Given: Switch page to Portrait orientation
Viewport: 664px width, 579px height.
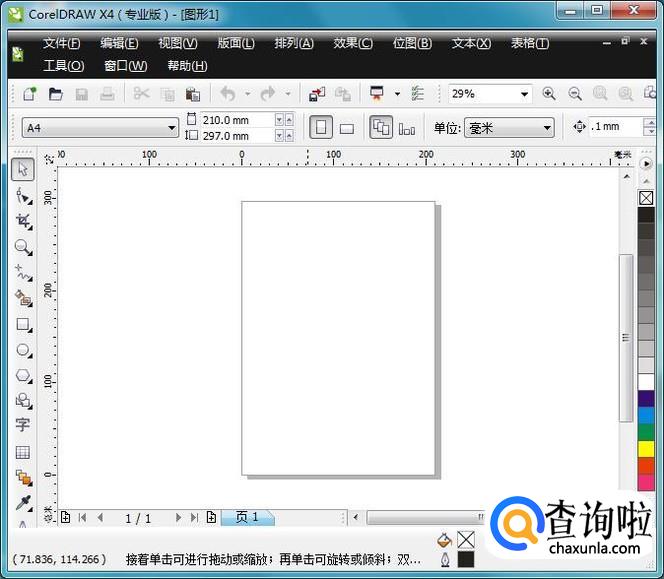Looking at the screenshot, I should (x=321, y=128).
